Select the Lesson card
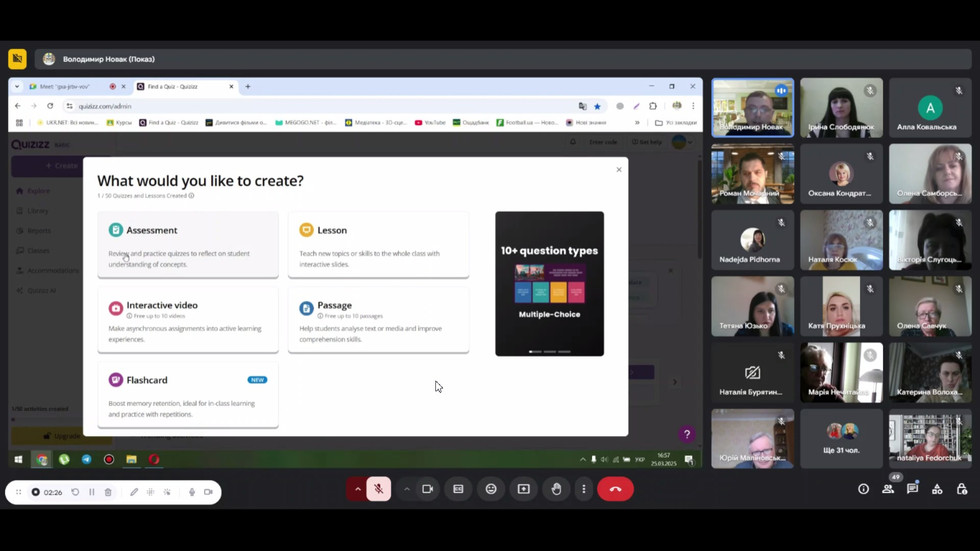This screenshot has height=551, width=980. [x=379, y=245]
